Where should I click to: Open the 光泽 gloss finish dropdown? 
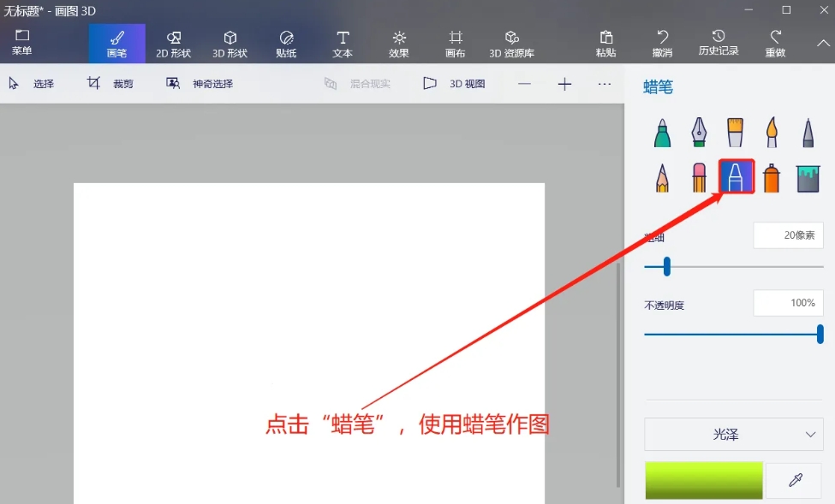click(x=733, y=435)
